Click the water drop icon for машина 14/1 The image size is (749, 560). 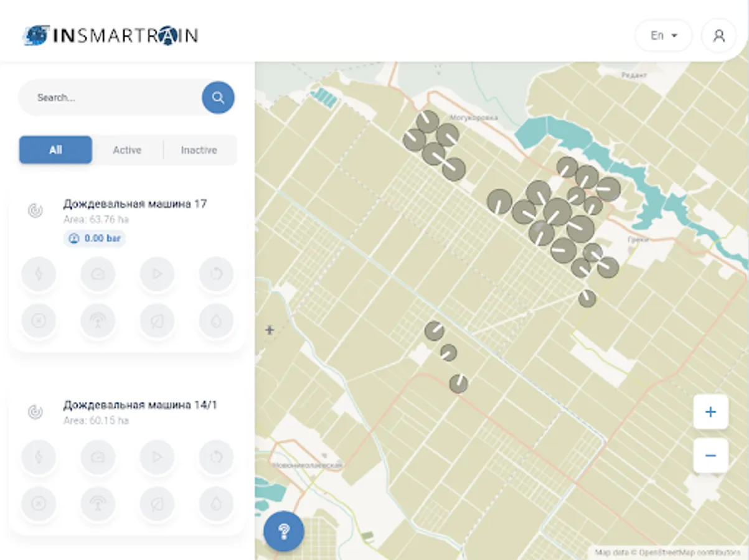(216, 504)
